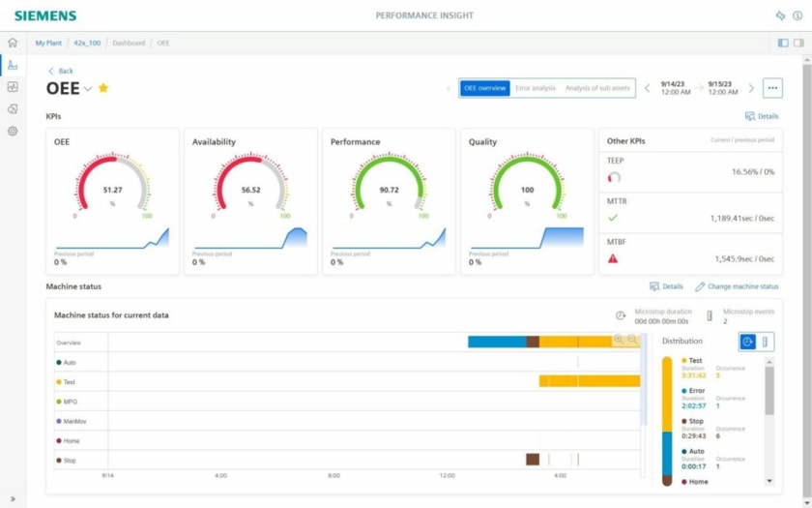Switch to Error analysis tab
Screen dimensions: 812x508
pyautogui.click(x=535, y=88)
